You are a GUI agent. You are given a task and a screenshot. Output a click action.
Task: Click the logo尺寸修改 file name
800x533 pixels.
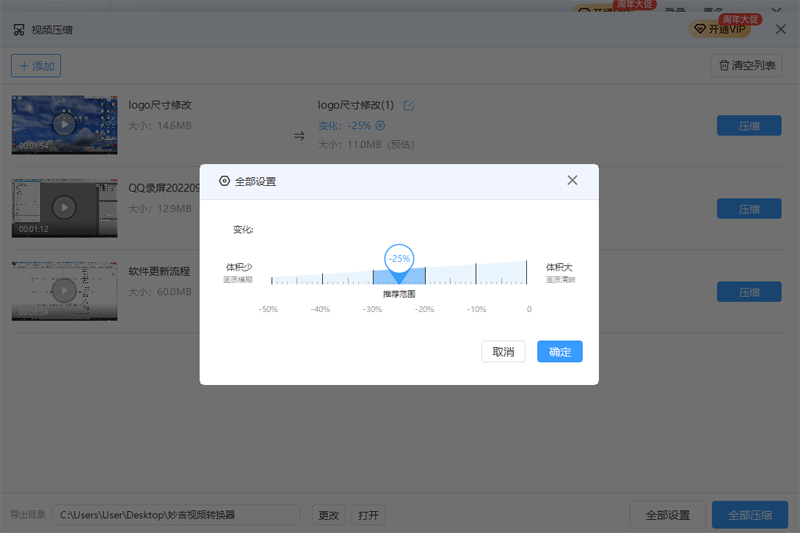click(160, 105)
